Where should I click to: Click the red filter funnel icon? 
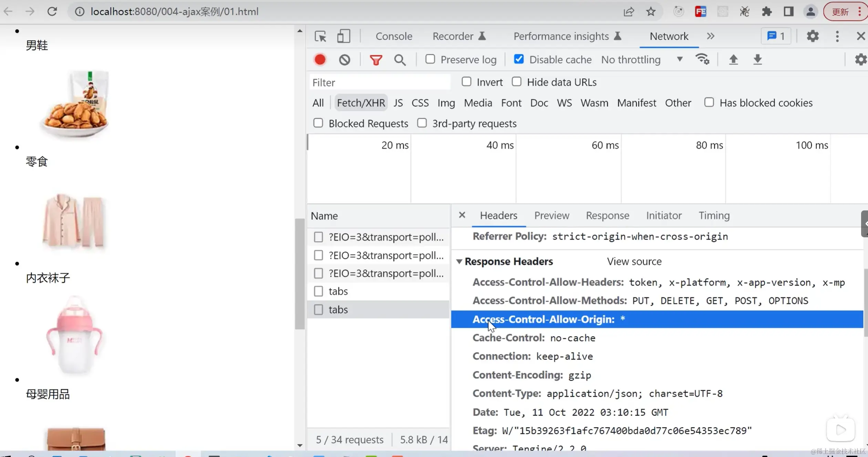[376, 60]
